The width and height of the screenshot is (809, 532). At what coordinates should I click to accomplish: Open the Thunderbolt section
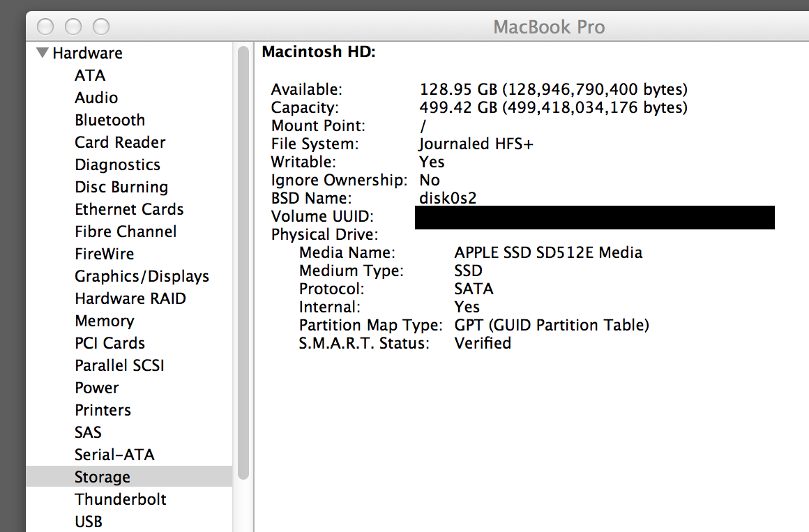(x=121, y=499)
